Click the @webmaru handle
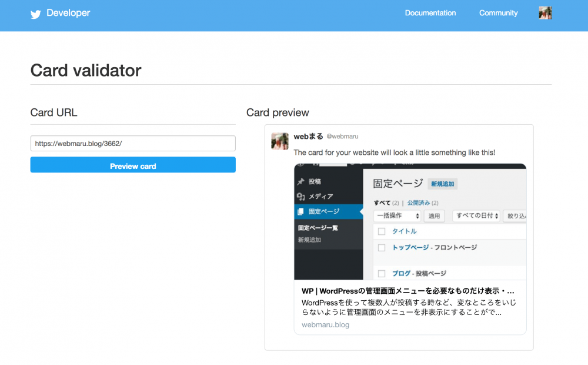588x365 pixels. pos(342,137)
